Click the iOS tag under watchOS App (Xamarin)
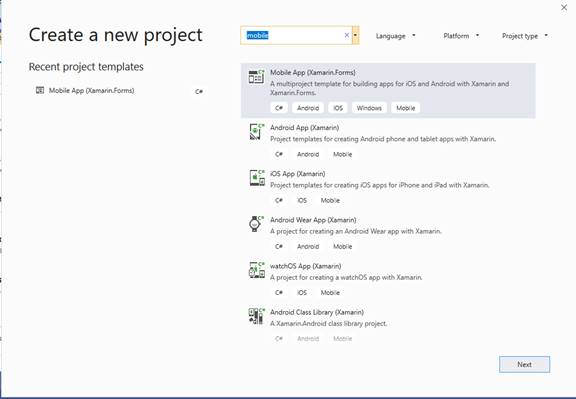Screen dimensions: 576x399 click(x=302, y=293)
